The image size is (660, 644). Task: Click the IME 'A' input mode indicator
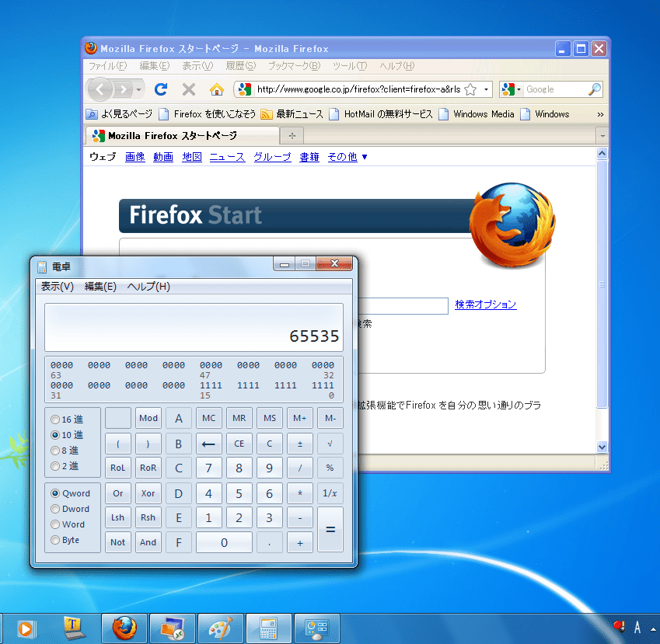tap(637, 628)
